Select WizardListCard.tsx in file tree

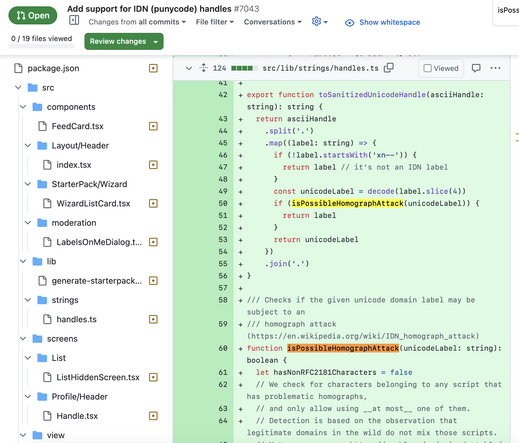coord(93,203)
